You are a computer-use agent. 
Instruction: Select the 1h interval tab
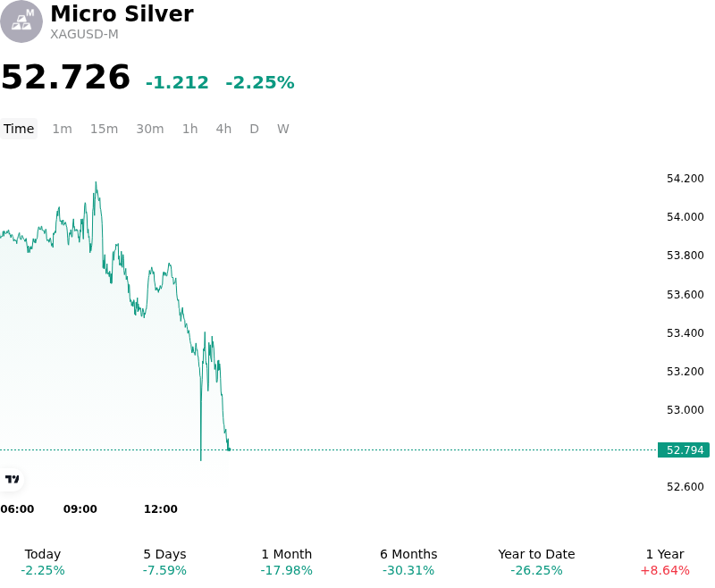point(190,129)
